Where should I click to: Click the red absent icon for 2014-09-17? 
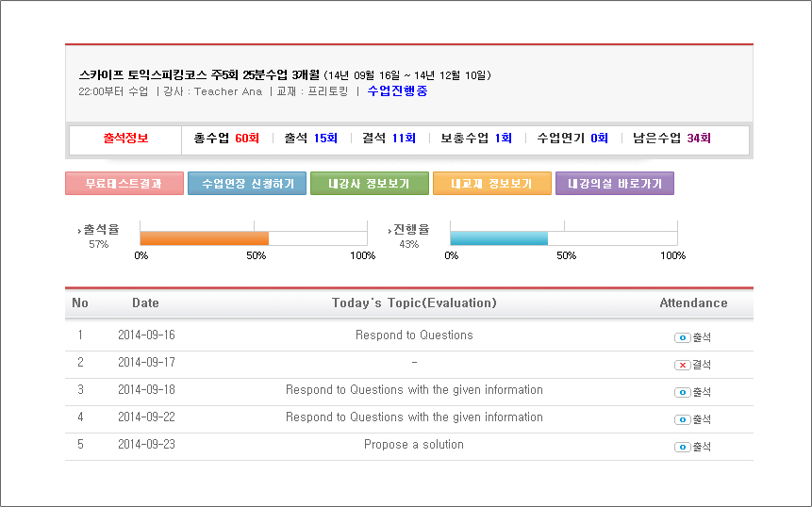682,365
